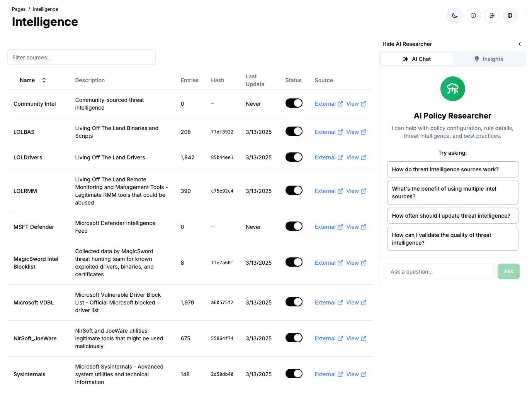Open View link for Microsoft VDBL
This screenshot has height=394, width=532.
pyautogui.click(x=356, y=303)
